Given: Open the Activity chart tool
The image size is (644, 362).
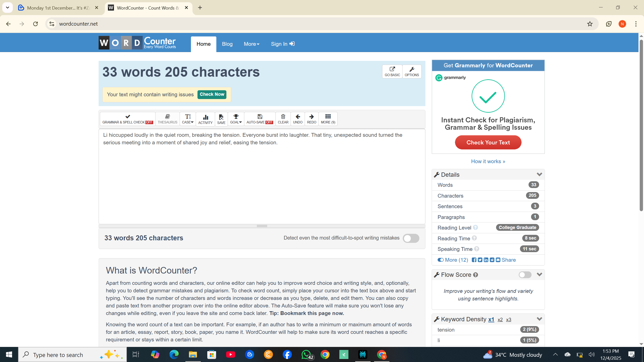Looking at the screenshot, I should pos(205,119).
